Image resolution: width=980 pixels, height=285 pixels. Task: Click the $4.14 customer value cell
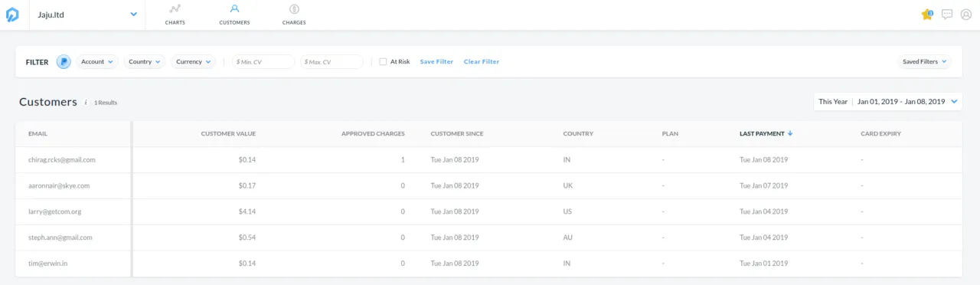(247, 212)
